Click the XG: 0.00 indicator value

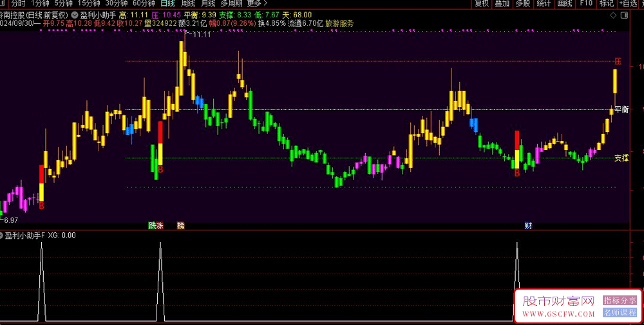62,236
